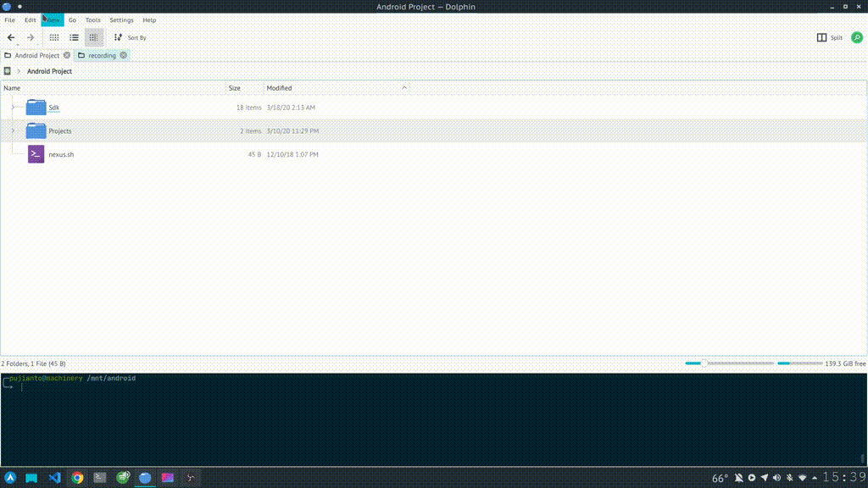Toggle the sort direction arrow in Modified header
The width and height of the screenshot is (868, 488).
[404, 88]
